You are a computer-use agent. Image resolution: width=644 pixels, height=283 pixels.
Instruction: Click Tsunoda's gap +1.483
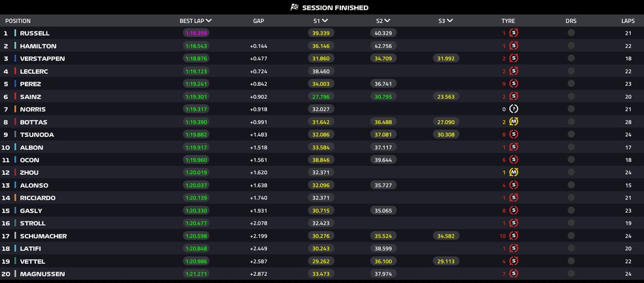coord(259,134)
